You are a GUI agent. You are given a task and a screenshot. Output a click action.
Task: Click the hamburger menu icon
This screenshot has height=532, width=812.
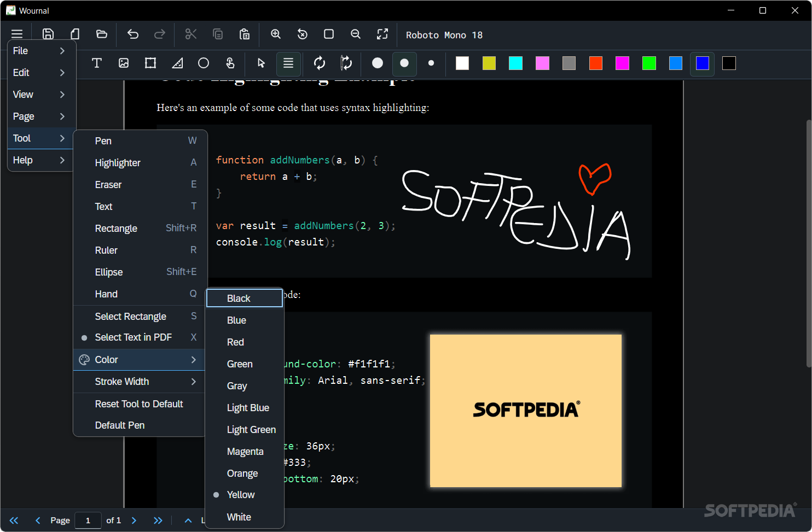(x=17, y=34)
